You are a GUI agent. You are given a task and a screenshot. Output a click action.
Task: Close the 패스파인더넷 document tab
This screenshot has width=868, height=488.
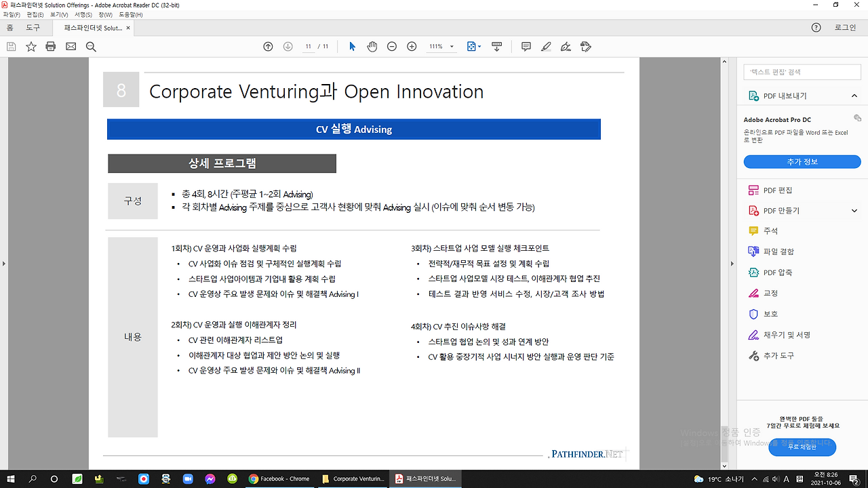point(129,28)
